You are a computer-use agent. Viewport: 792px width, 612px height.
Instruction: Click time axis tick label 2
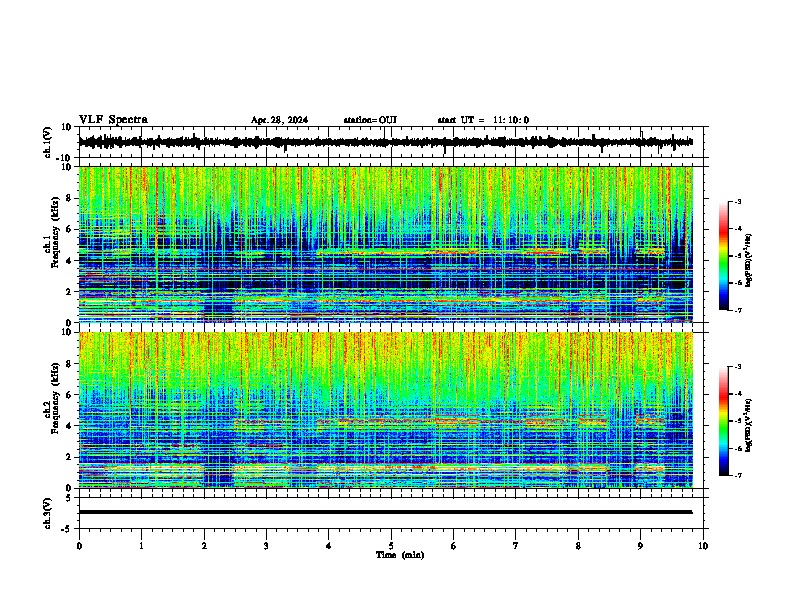click(x=204, y=546)
